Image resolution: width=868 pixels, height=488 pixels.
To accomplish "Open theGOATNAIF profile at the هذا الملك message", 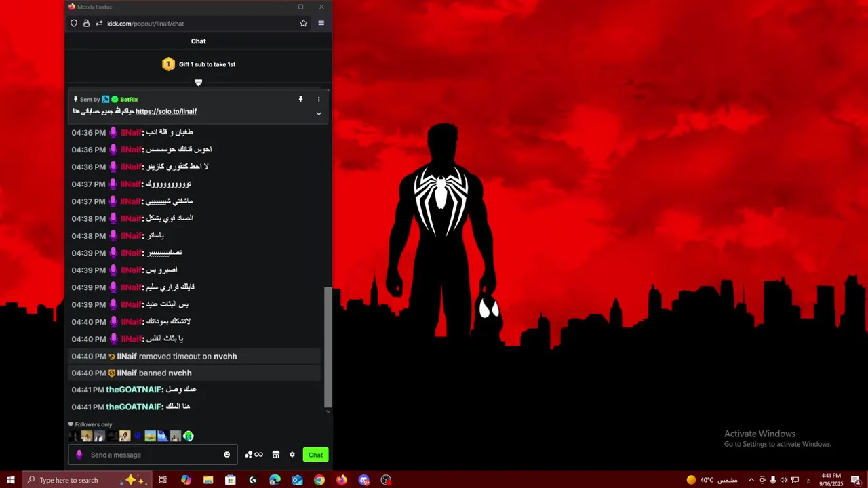I will [x=134, y=407].
